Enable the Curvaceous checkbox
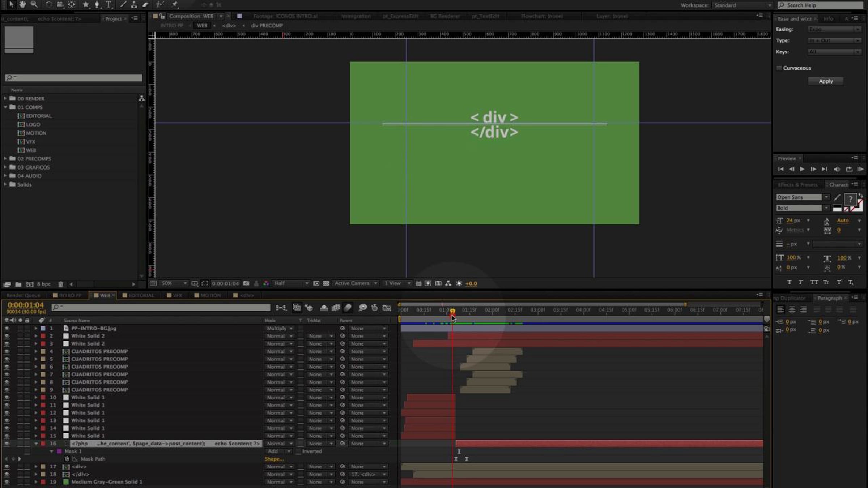 (x=779, y=68)
